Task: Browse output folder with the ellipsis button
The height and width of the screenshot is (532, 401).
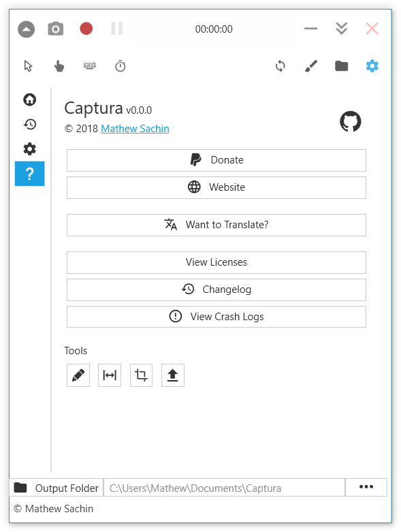Action: coord(366,487)
